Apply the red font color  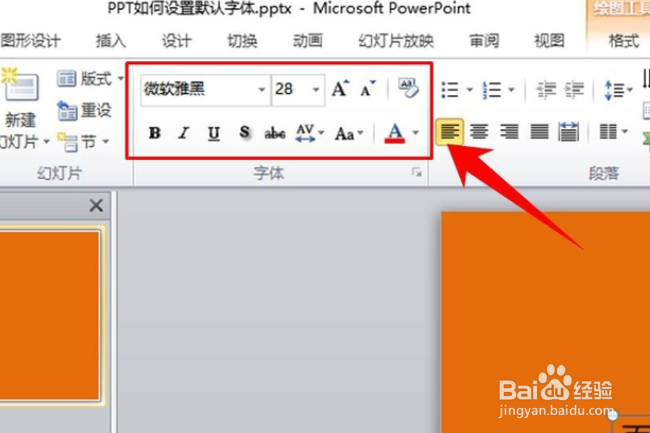point(395,133)
